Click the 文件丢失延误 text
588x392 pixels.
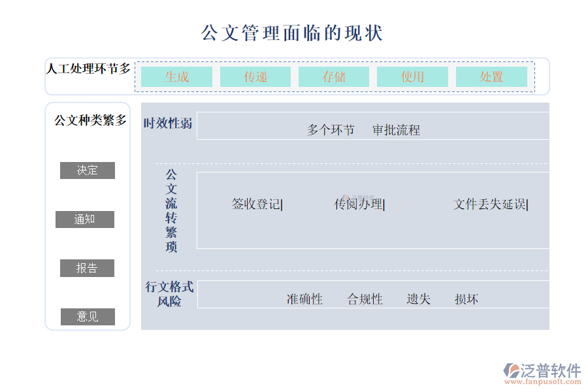490,204
